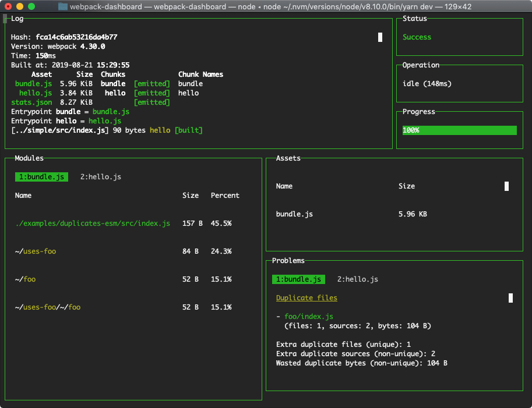The height and width of the screenshot is (408, 532).
Task: Click the Problems panel scrollbar indicator
Action: coord(511,297)
